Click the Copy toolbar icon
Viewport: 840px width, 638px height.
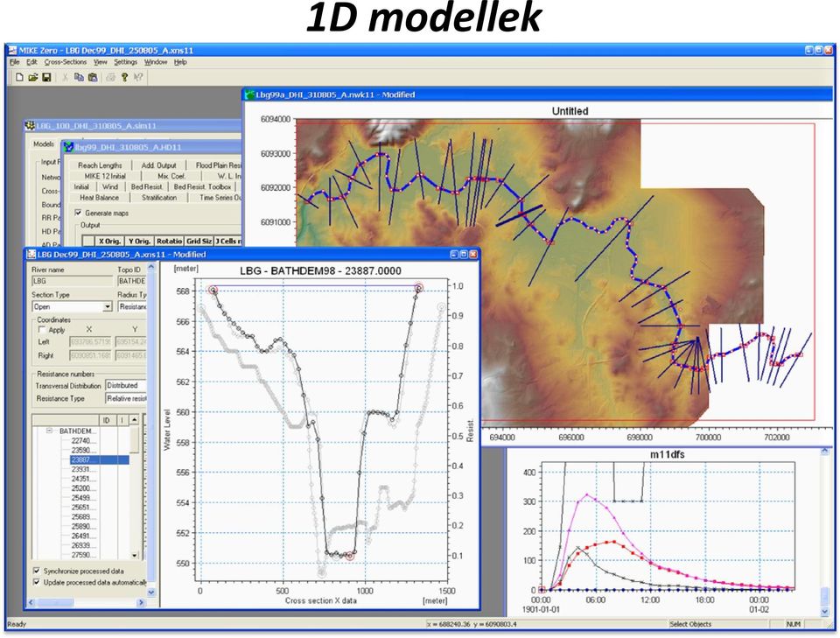click(79, 77)
